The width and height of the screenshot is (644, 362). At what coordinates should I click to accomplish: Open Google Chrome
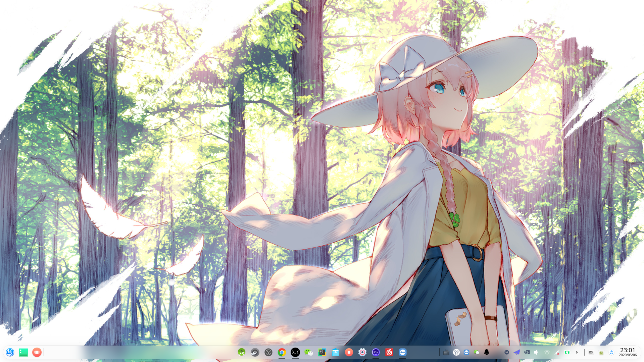click(282, 352)
